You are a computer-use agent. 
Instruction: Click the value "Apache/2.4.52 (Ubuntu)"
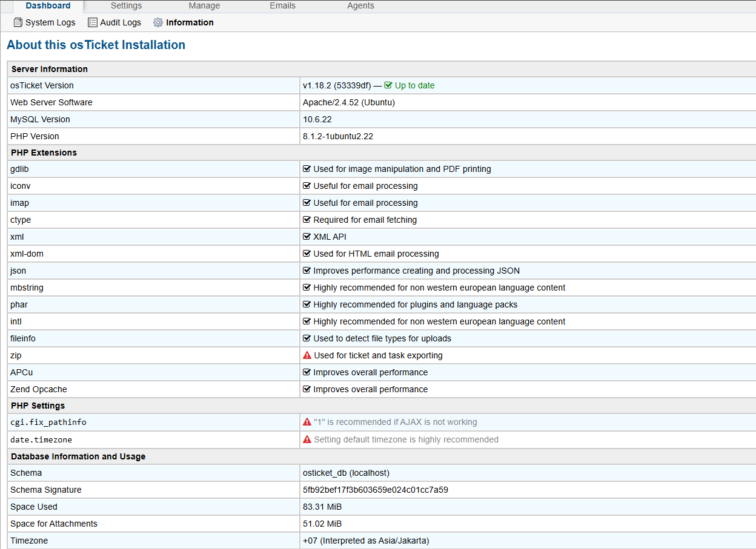[x=349, y=102]
